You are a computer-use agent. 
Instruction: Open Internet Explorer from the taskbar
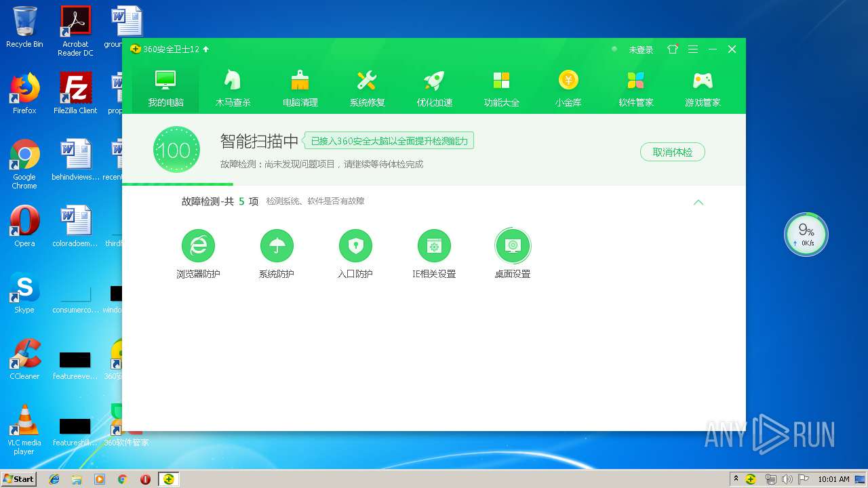click(x=54, y=479)
